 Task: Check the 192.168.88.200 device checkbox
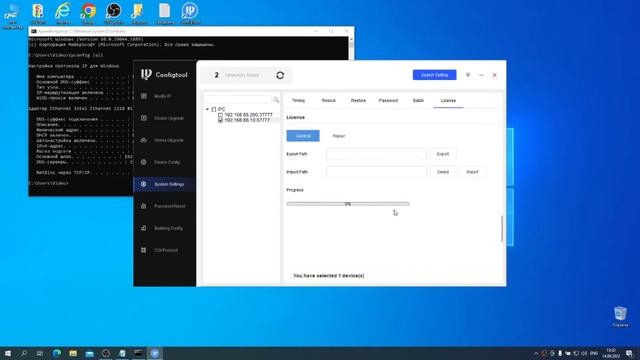[x=220, y=115]
